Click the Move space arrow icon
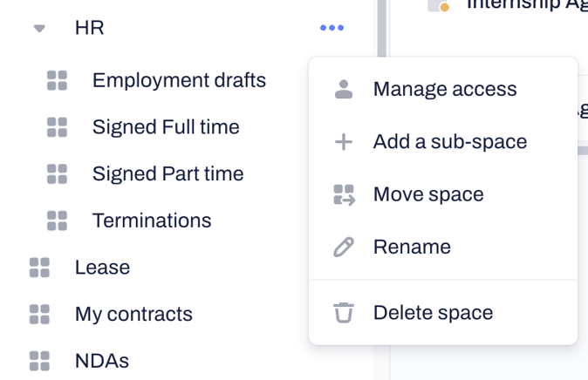The height and width of the screenshot is (380, 588). point(344,195)
